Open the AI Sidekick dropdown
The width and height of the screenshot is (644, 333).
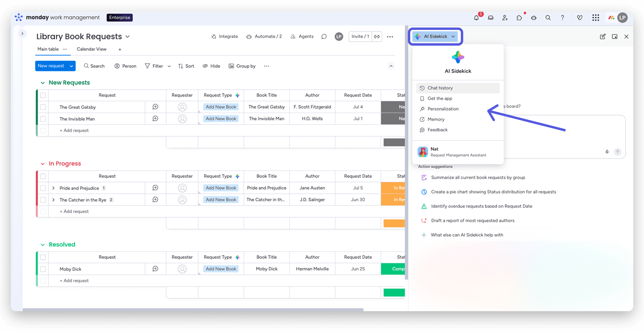[435, 37]
